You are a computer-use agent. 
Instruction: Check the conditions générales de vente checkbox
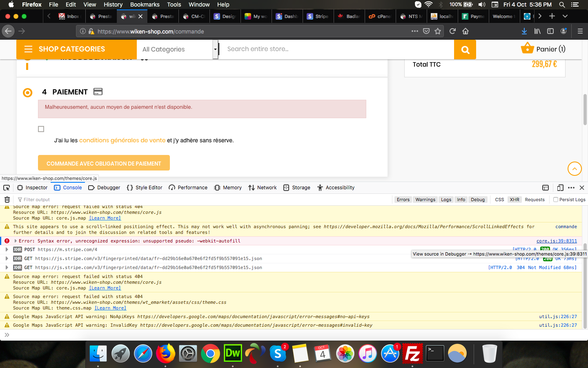[x=41, y=129]
